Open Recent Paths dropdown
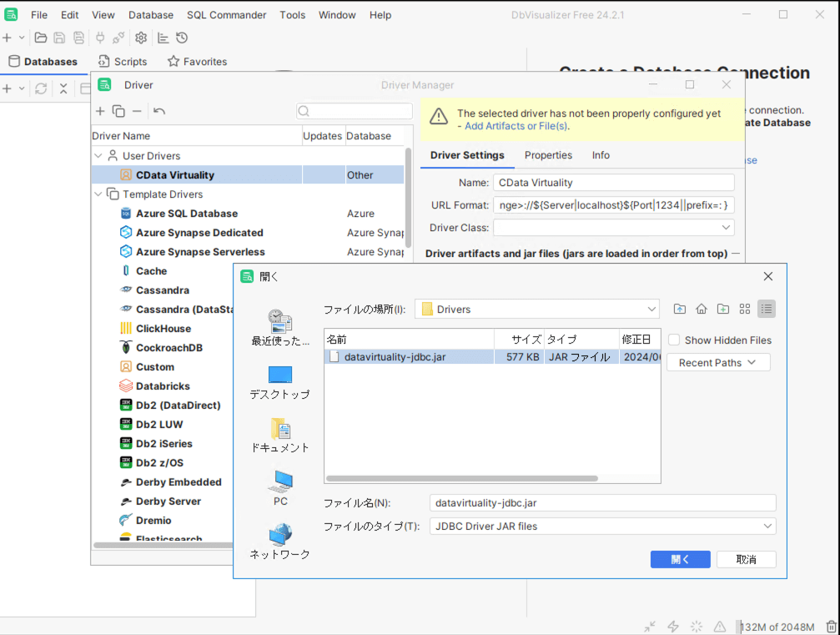 718,363
